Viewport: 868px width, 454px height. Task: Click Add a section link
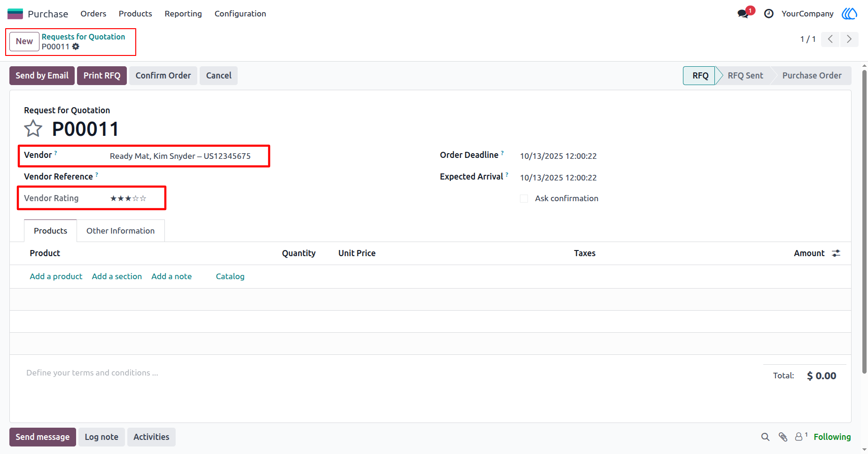pyautogui.click(x=117, y=276)
